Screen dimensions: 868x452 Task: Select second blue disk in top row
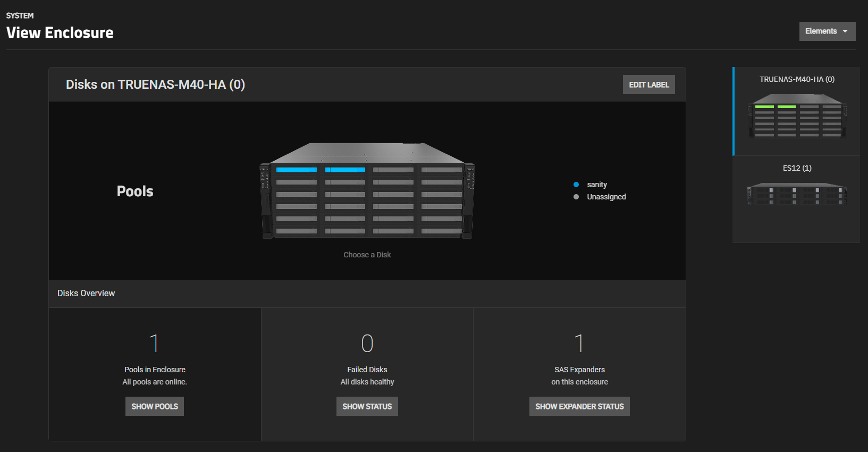tap(345, 170)
